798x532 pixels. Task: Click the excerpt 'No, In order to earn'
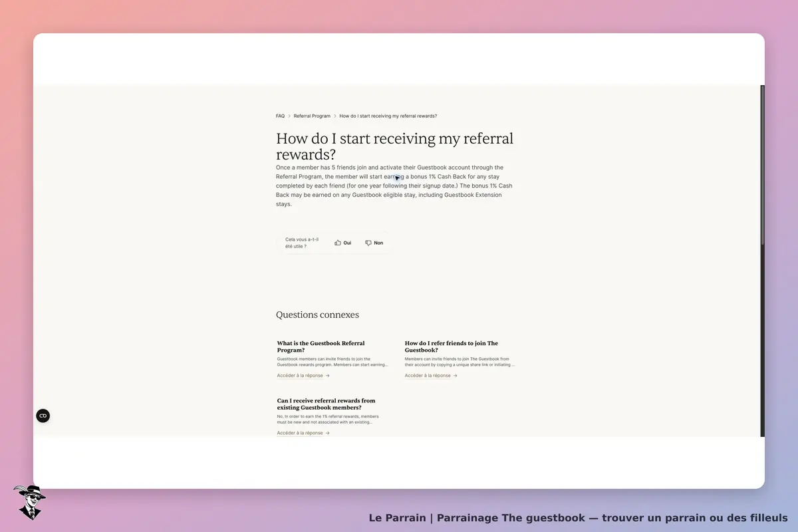[x=328, y=419]
